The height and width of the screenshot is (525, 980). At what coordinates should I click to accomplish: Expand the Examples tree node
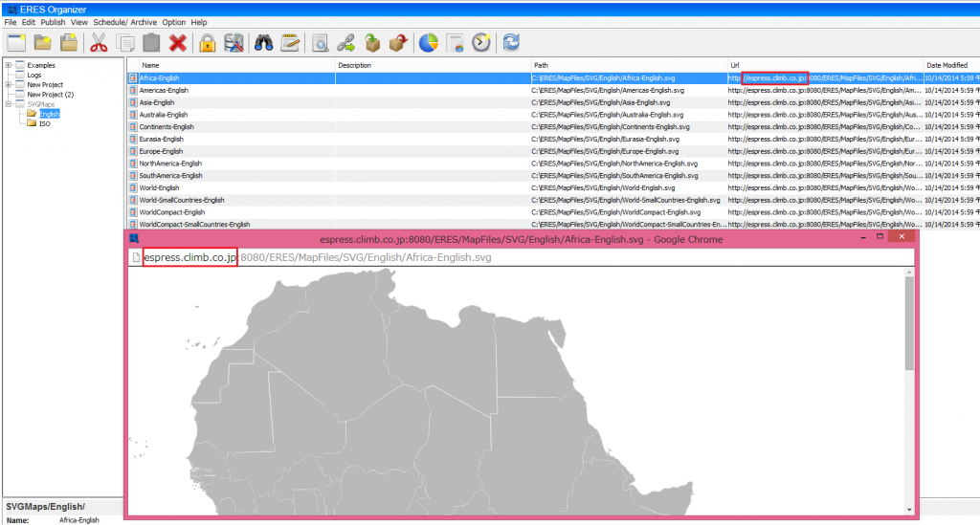click(9, 65)
